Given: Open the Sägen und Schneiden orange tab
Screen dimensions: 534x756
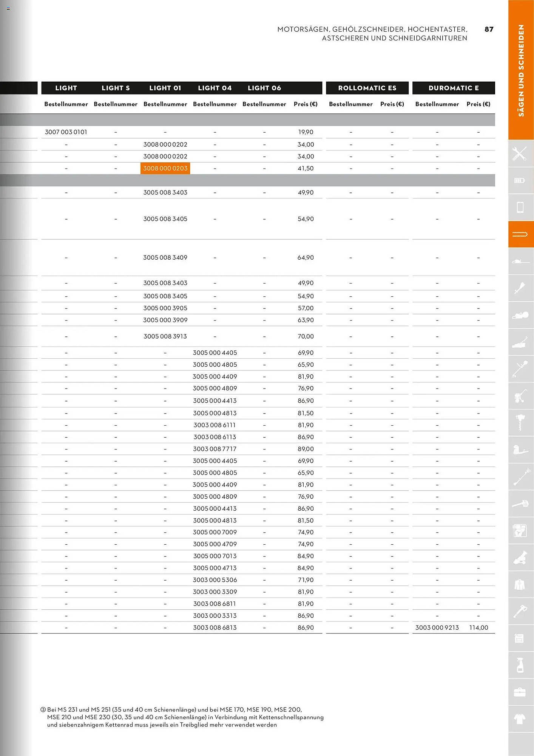Looking at the screenshot, I should pos(521,70).
